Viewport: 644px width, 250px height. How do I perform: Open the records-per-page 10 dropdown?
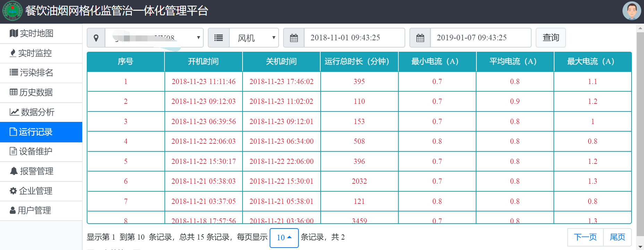[x=284, y=238]
